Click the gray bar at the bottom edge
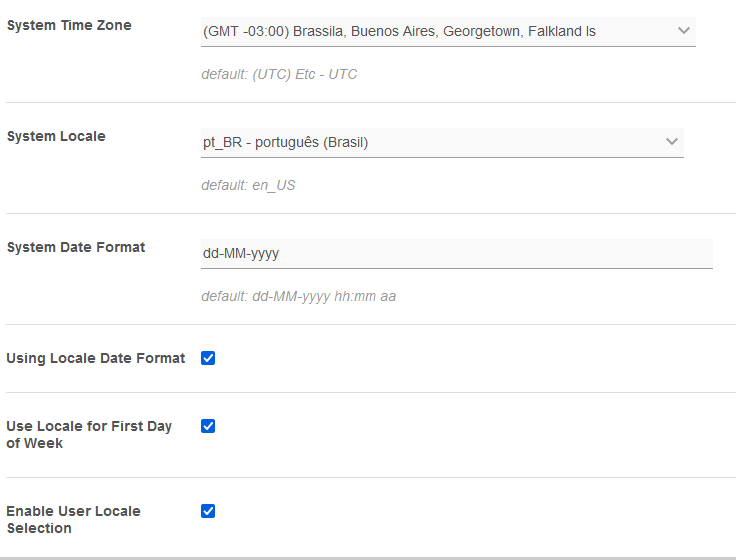The width and height of the screenshot is (736, 560). point(368,557)
